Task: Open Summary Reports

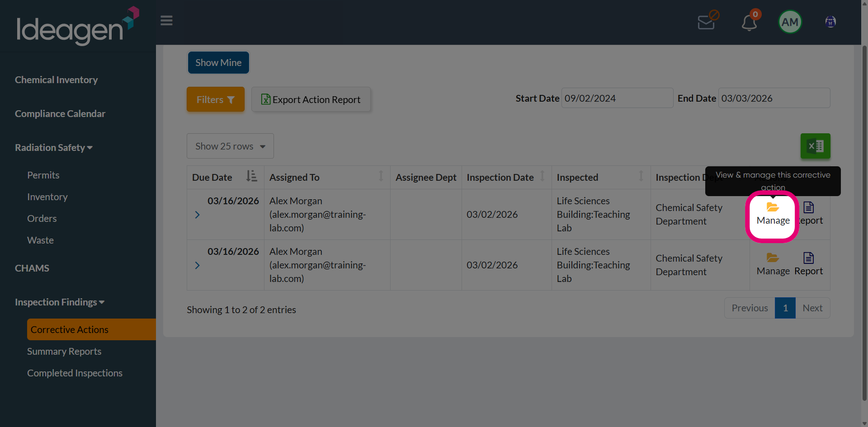Action: pos(64,352)
